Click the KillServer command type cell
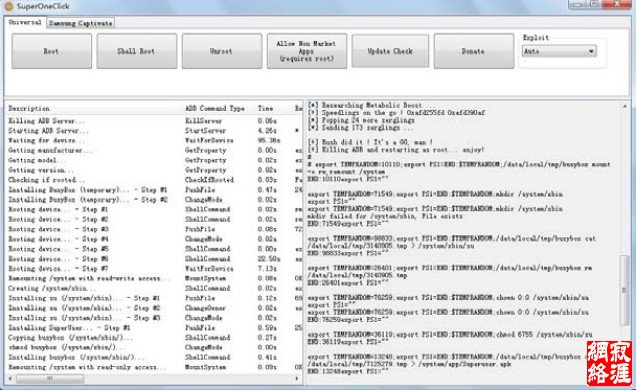This screenshot has height=391, width=637. tap(203, 121)
